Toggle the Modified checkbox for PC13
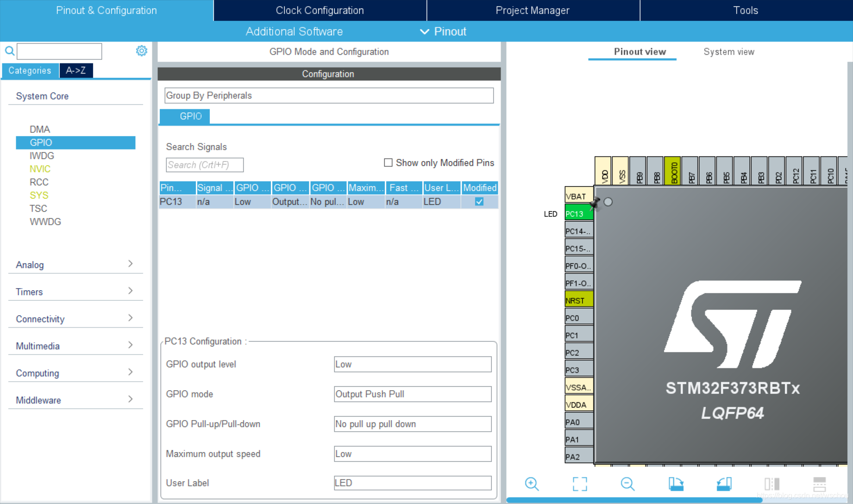 pos(479,202)
